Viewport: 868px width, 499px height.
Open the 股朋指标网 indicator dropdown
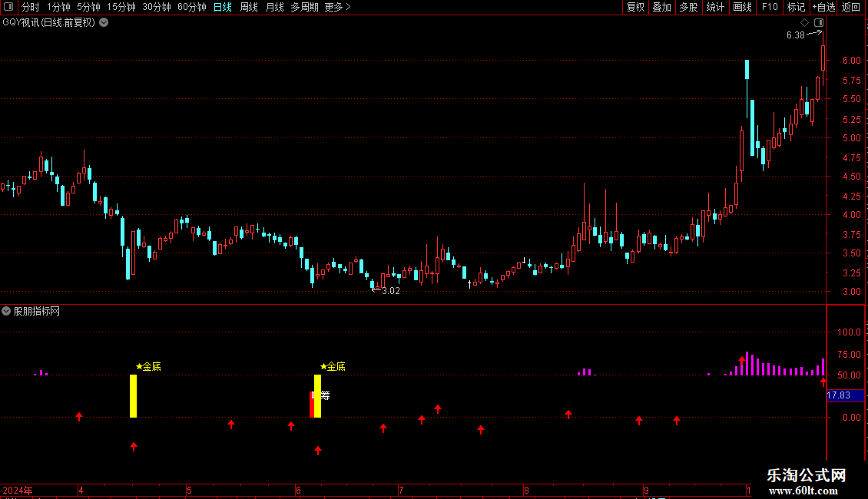(6, 312)
